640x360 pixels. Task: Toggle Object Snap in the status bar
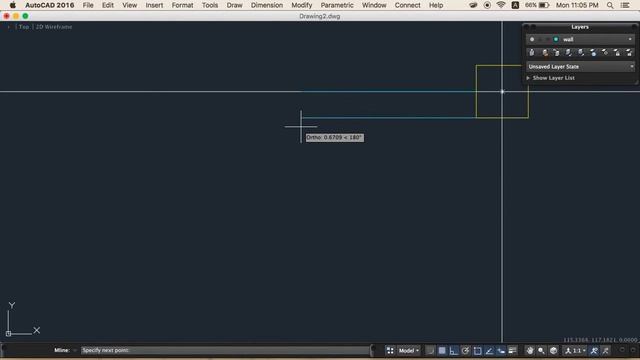(x=478, y=351)
